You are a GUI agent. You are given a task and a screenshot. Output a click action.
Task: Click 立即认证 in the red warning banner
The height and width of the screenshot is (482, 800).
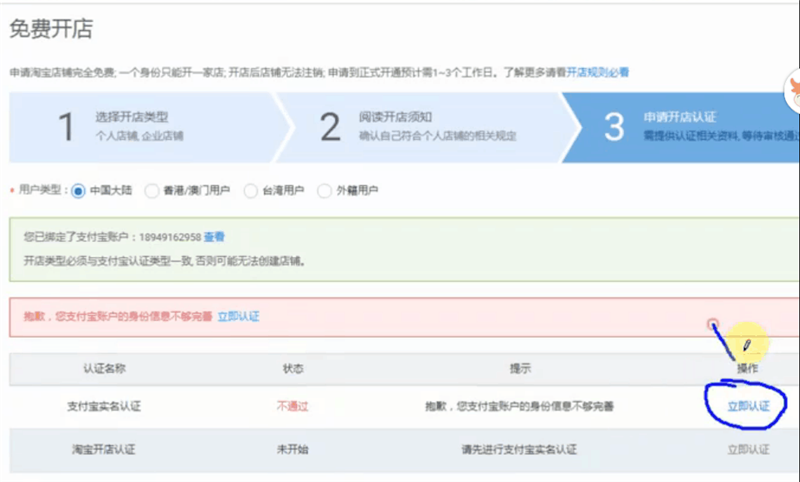(238, 316)
